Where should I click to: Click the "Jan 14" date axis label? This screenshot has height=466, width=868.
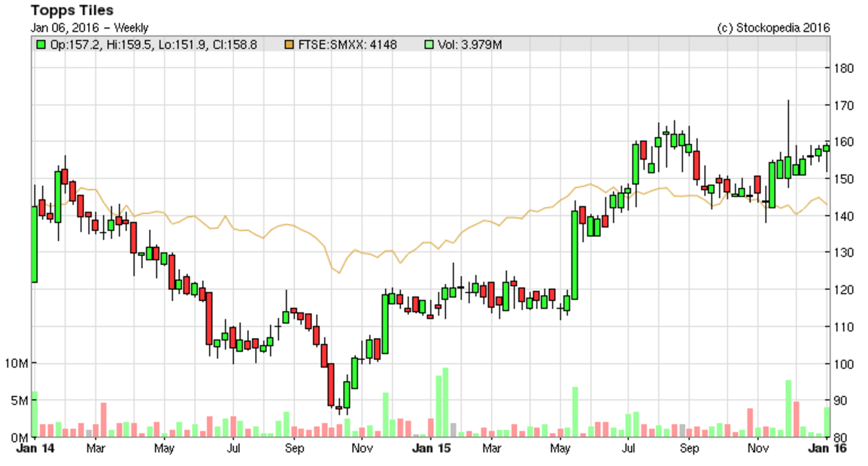(35, 448)
